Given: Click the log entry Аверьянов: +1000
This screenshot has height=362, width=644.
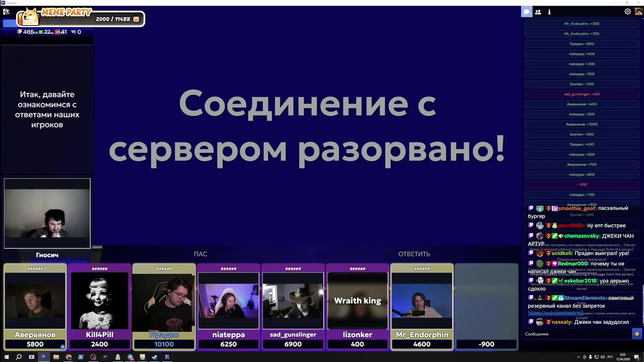Looking at the screenshot, I should pyautogui.click(x=582, y=124).
